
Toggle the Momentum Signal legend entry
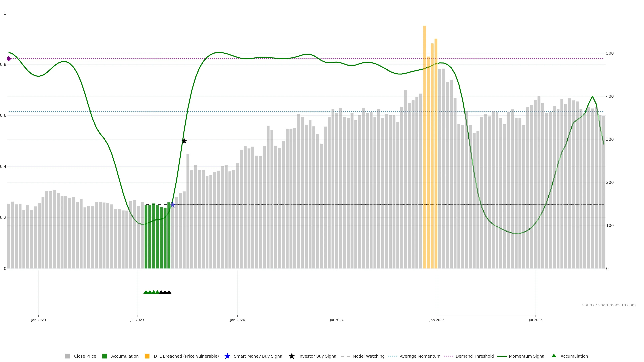[527, 356]
